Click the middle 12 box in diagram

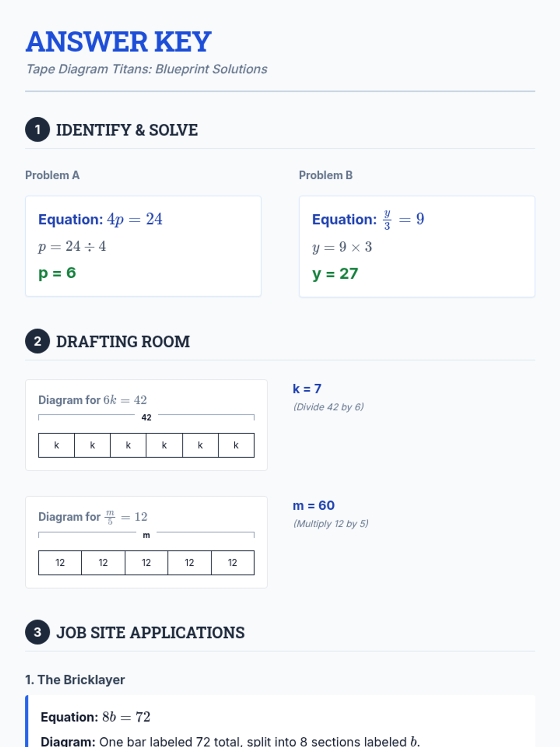(147, 563)
